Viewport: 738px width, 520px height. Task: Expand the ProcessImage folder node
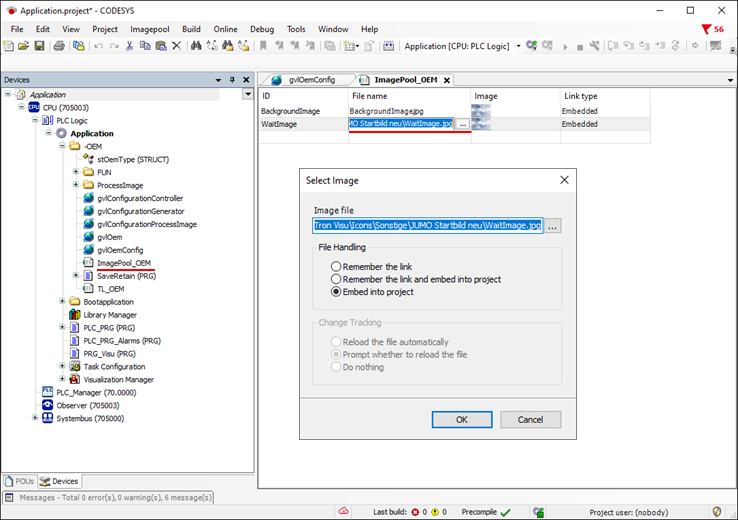click(x=76, y=185)
